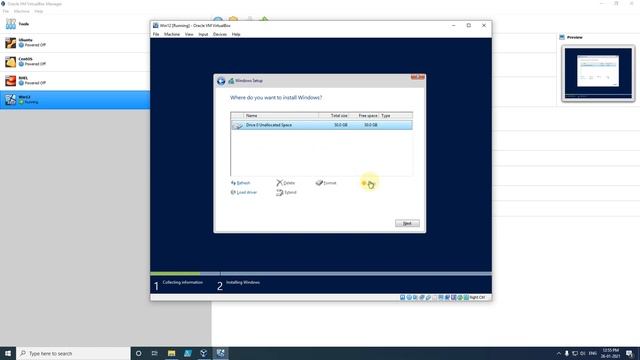Click the microphone tray icon

[567, 353]
